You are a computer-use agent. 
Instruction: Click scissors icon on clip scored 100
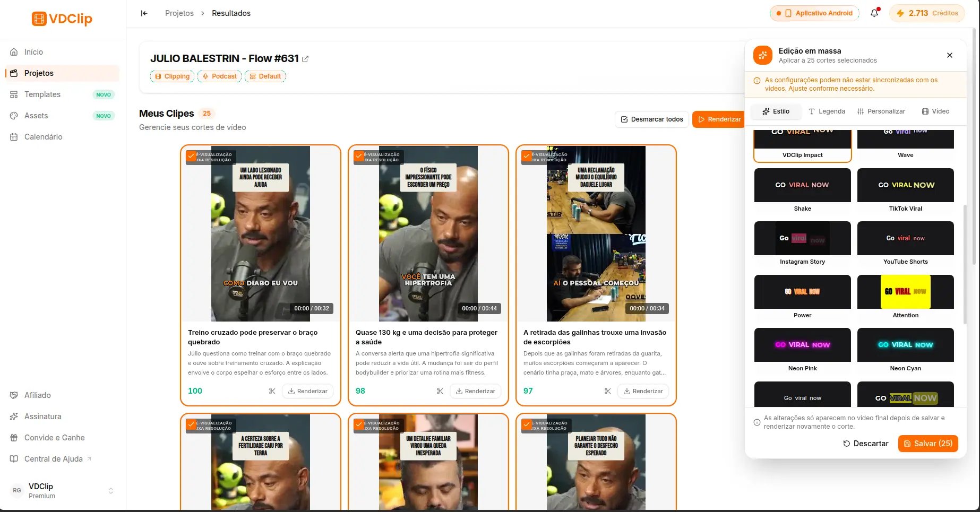pyautogui.click(x=272, y=391)
